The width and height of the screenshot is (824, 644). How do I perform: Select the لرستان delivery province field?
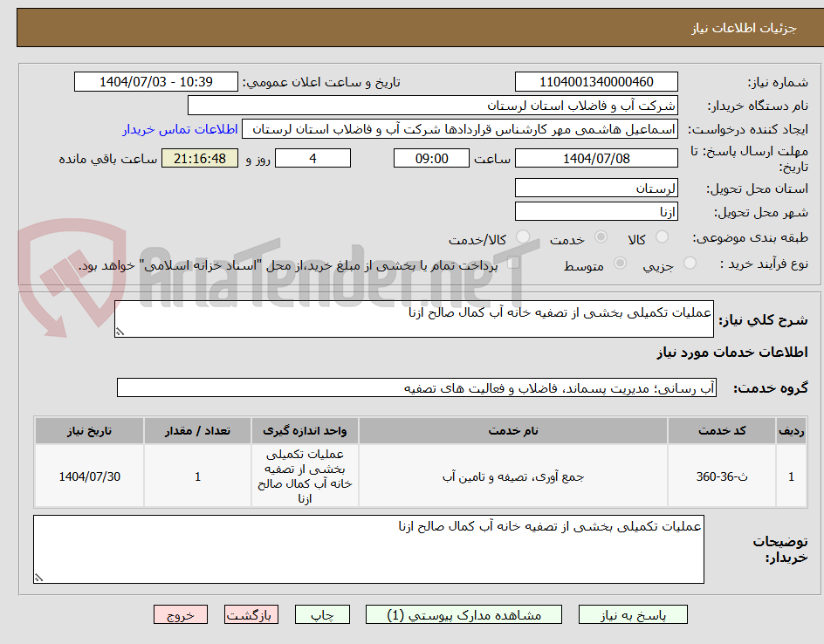pyautogui.click(x=596, y=187)
